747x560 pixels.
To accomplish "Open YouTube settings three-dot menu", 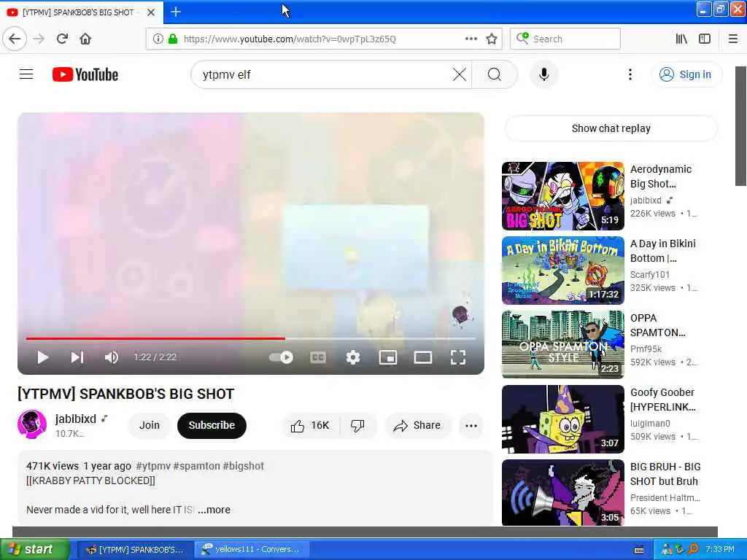I will (x=630, y=74).
